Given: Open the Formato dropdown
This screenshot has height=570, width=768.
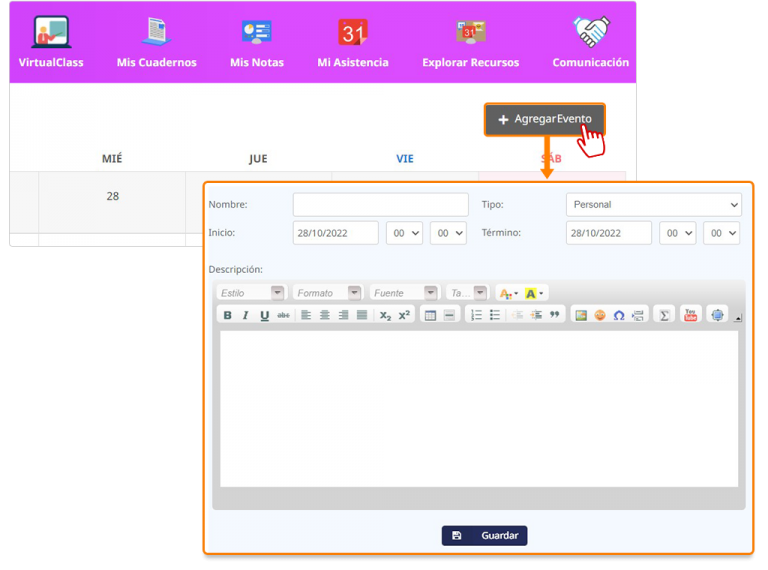Looking at the screenshot, I should tap(328, 293).
